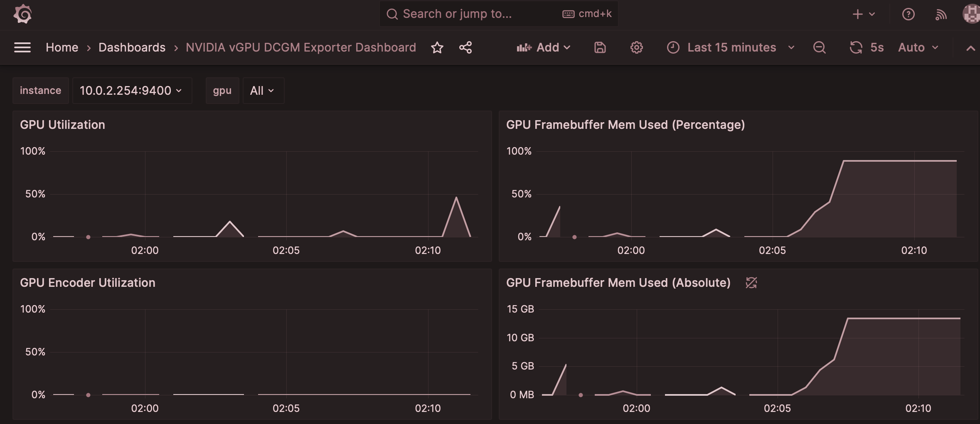The width and height of the screenshot is (980, 424).
Task: Click the user profile avatar
Action: (x=971, y=14)
